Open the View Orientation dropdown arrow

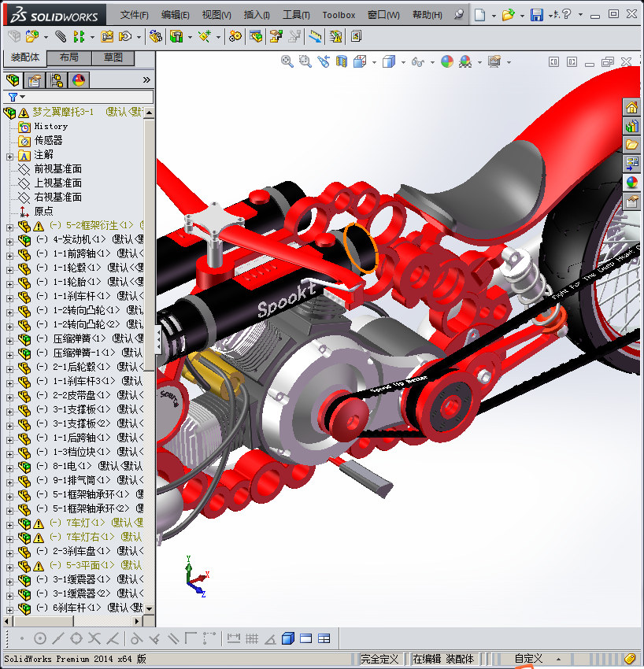point(374,63)
